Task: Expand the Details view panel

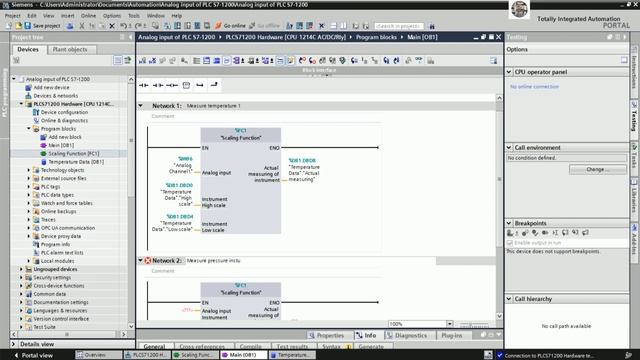Action: 13,344
